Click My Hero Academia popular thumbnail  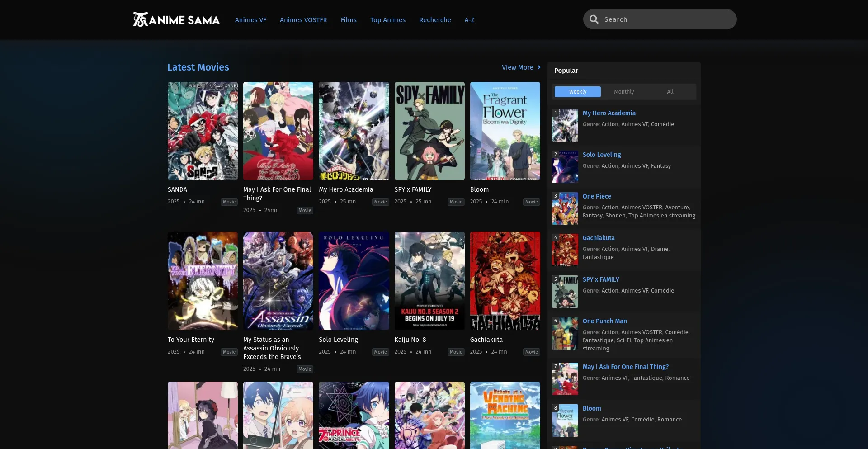click(565, 125)
